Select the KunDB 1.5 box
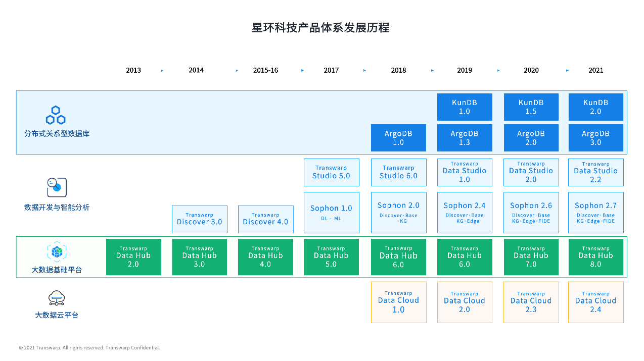Viewport: 644px width, 361px height. click(x=531, y=107)
